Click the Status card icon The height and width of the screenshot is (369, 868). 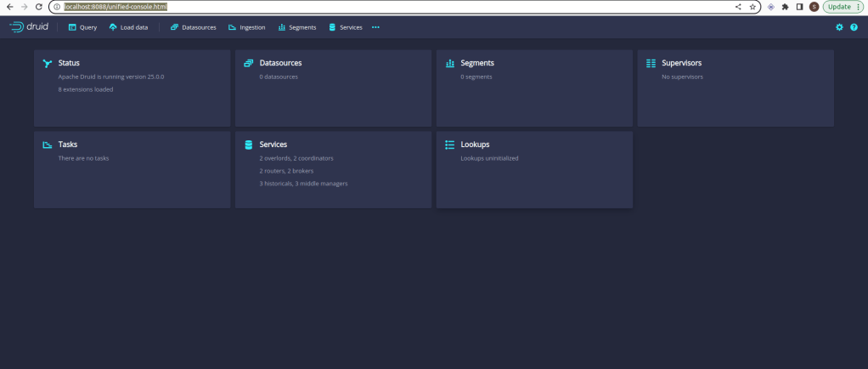click(48, 63)
